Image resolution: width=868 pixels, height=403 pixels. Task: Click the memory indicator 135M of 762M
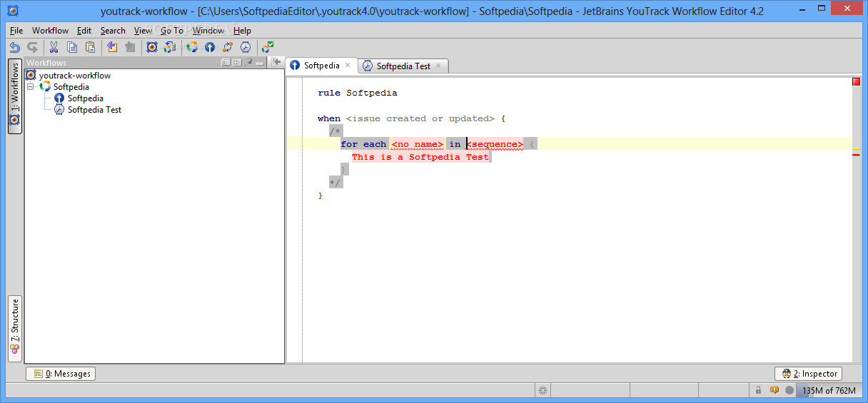(829, 390)
